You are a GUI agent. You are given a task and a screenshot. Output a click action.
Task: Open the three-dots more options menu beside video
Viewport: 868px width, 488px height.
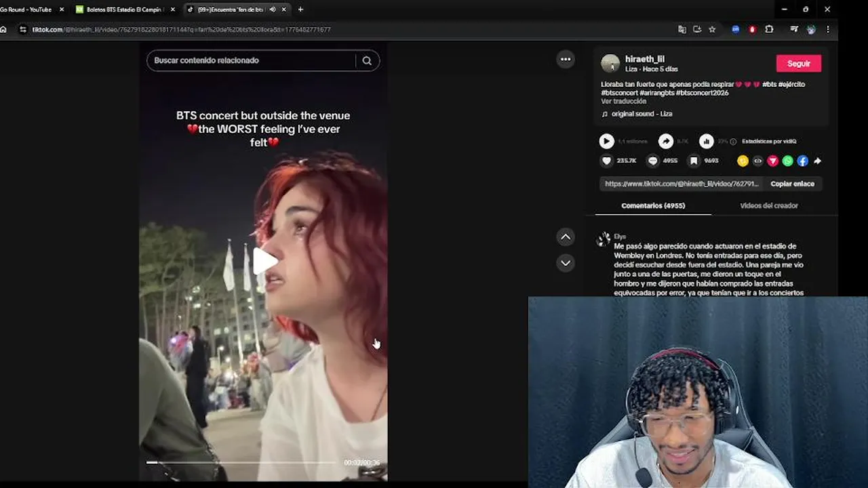[x=566, y=59]
